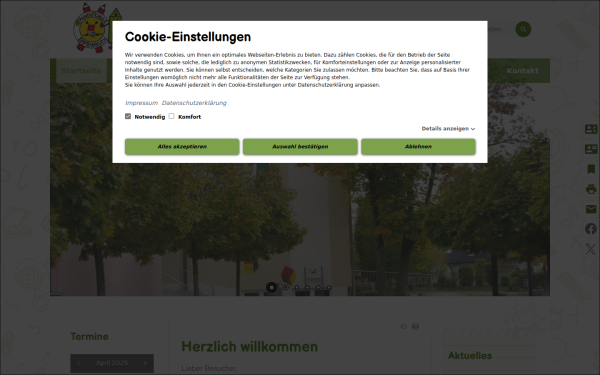
Task: Click the contact phone icon in sidebar
Action: pos(591,129)
